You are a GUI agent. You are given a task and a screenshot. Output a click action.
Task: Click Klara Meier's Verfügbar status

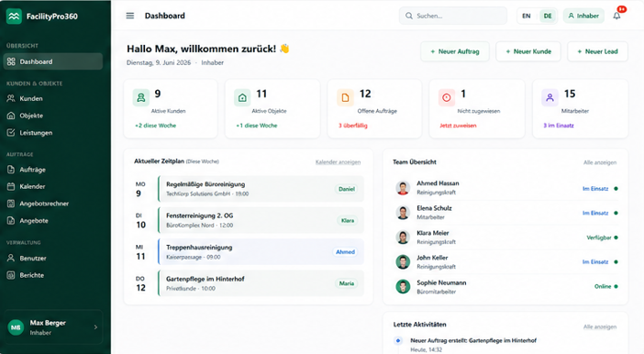point(599,238)
